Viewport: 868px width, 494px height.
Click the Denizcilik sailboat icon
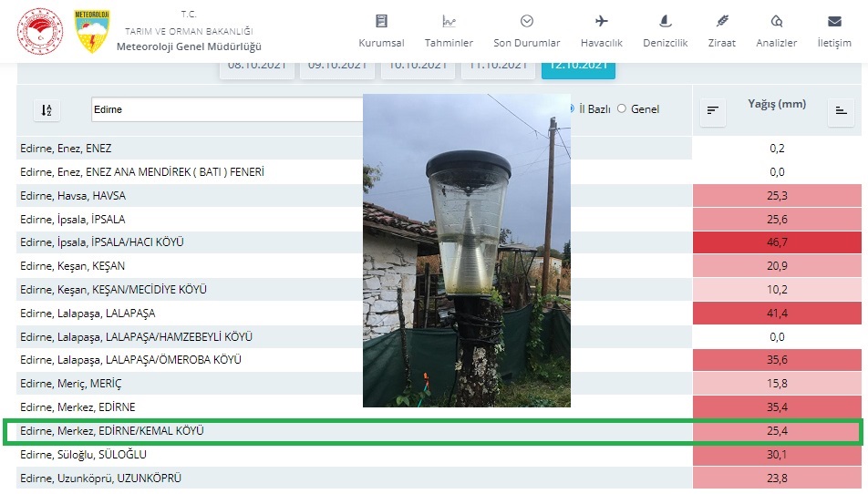(666, 21)
